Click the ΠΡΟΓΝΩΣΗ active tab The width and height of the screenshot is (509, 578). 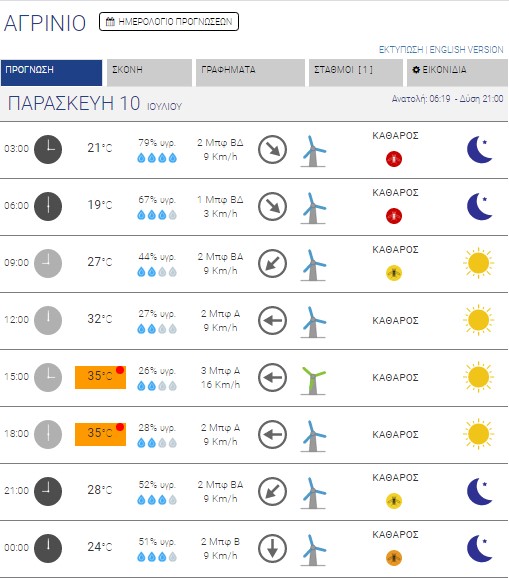[x=51, y=73]
